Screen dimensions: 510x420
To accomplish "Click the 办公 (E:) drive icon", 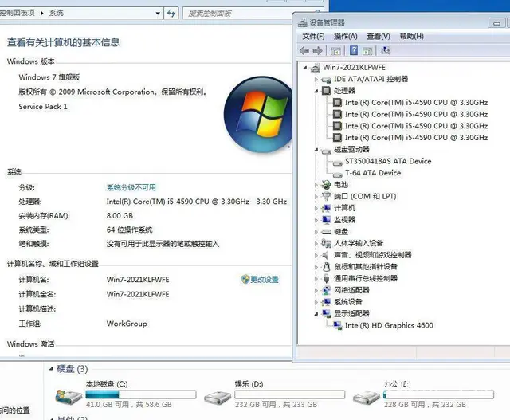I will (367, 397).
